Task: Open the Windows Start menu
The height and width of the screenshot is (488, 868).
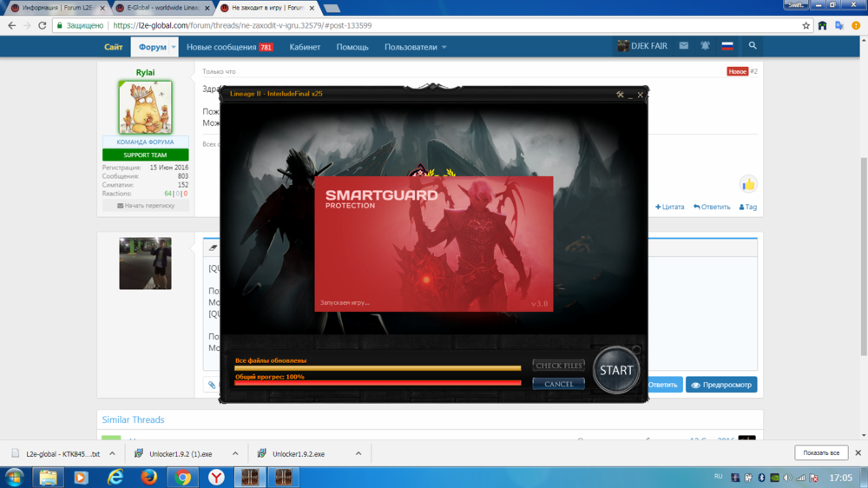Action: [15, 477]
